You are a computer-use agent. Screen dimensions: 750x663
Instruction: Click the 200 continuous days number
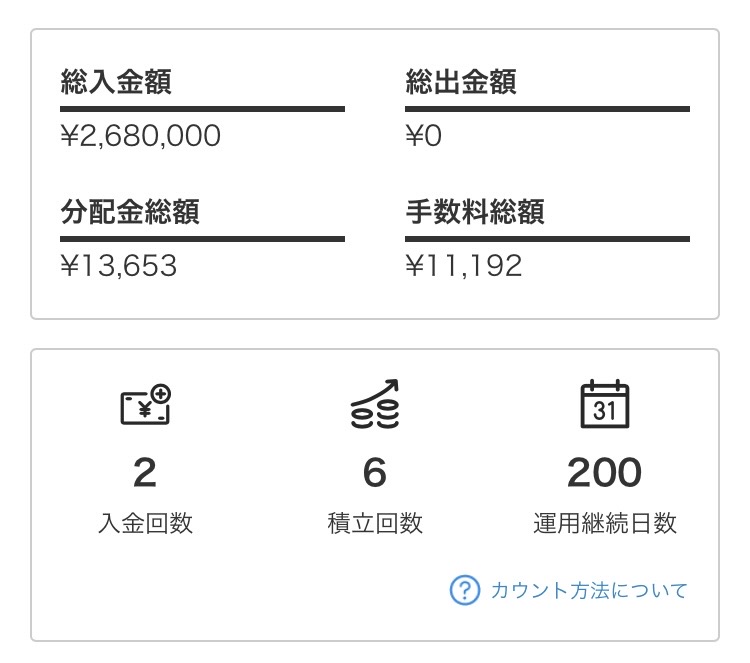605,473
